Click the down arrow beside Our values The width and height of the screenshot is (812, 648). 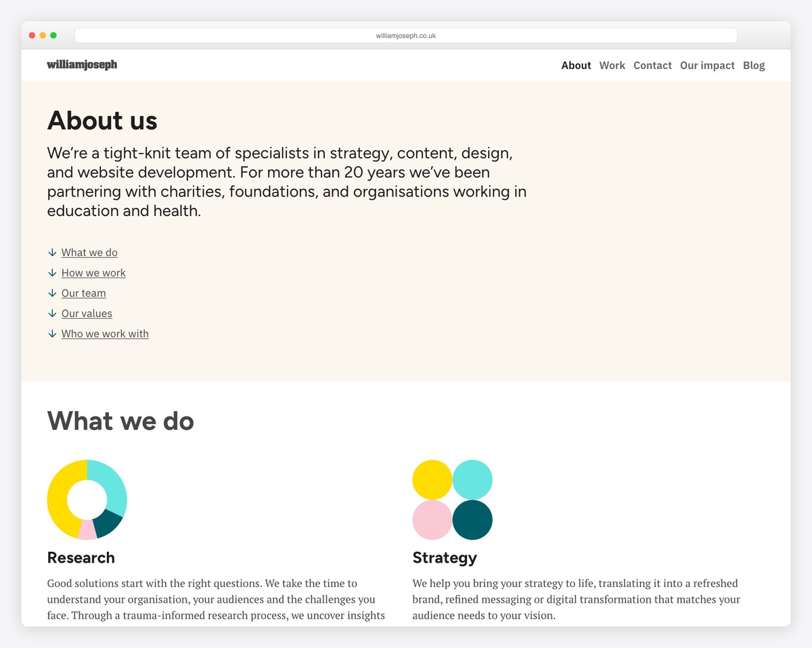pyautogui.click(x=52, y=314)
